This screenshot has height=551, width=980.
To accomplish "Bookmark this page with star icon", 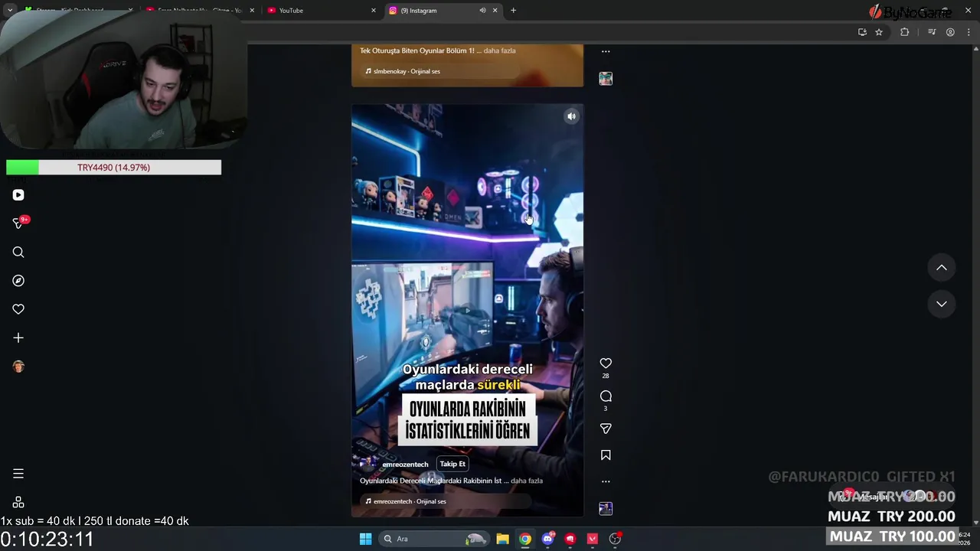I will click(879, 32).
